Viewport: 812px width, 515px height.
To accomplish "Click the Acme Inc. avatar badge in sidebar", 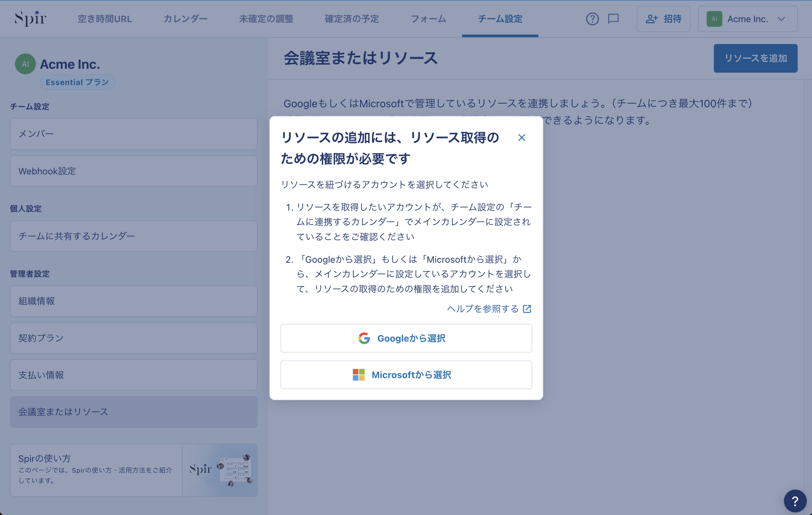I will point(25,64).
